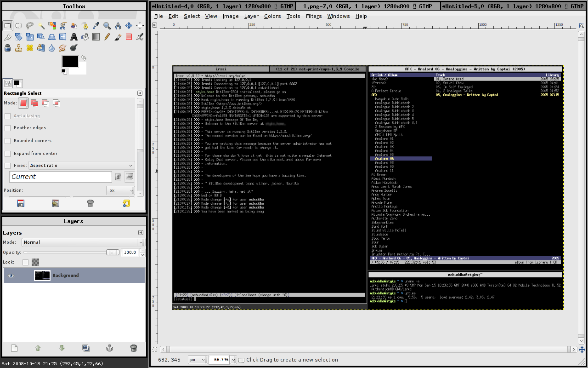The image size is (588, 368).
Task: Set selection mode to Subtract from selection
Action: click(x=45, y=103)
